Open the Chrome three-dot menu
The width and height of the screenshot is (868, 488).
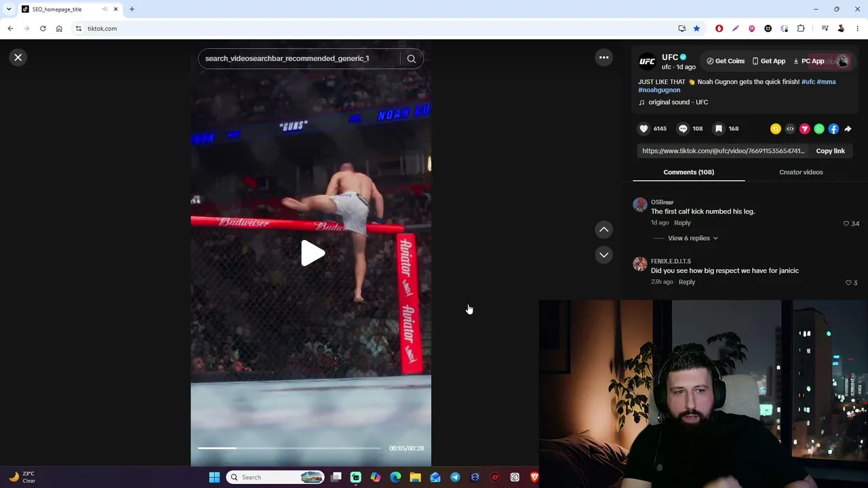click(857, 28)
